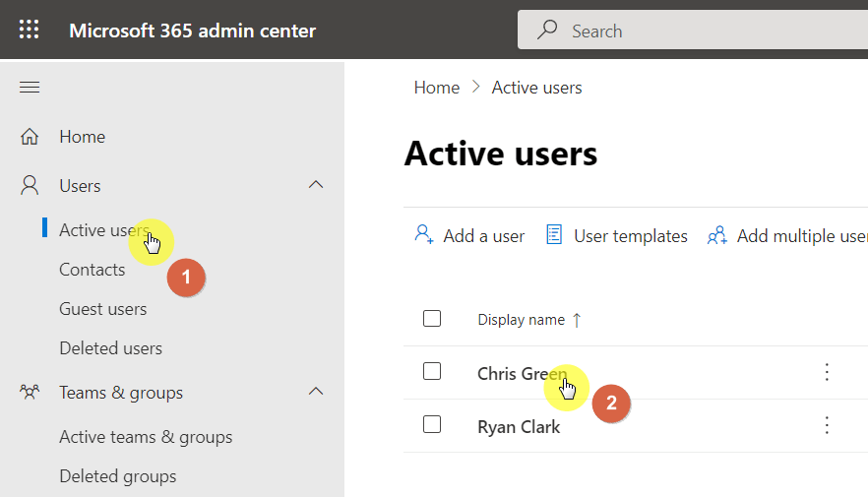868x497 pixels.
Task: Open Guest users in the sidebar
Action: tap(103, 309)
